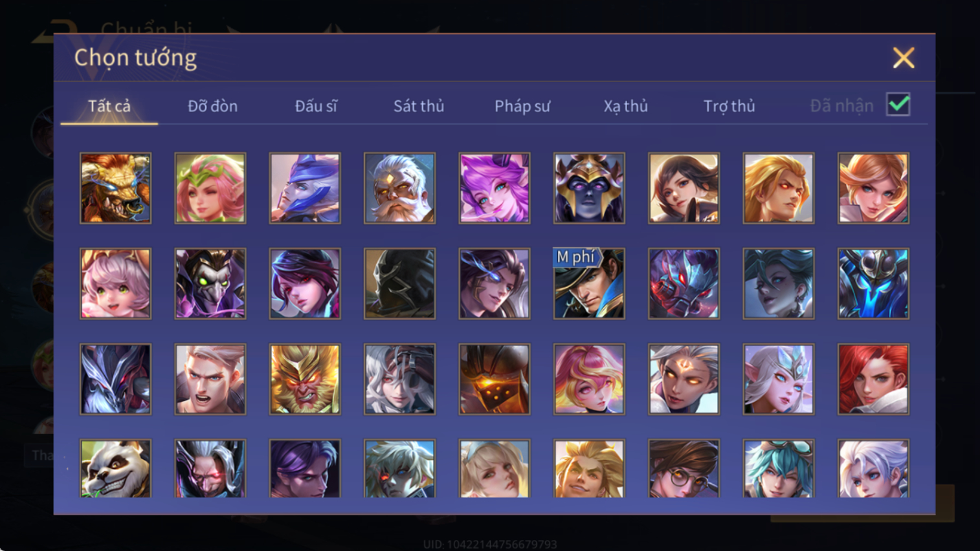980x551 pixels.
Task: Choose the hero with the 'M phí' tag
Action: (589, 284)
